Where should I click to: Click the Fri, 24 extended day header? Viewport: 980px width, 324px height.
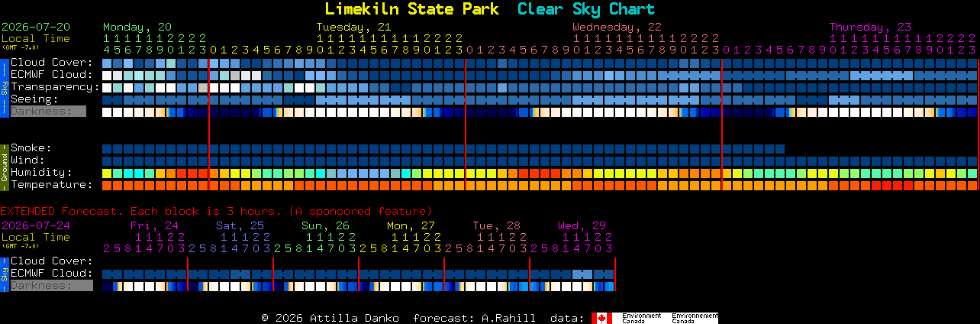pyautogui.click(x=154, y=225)
